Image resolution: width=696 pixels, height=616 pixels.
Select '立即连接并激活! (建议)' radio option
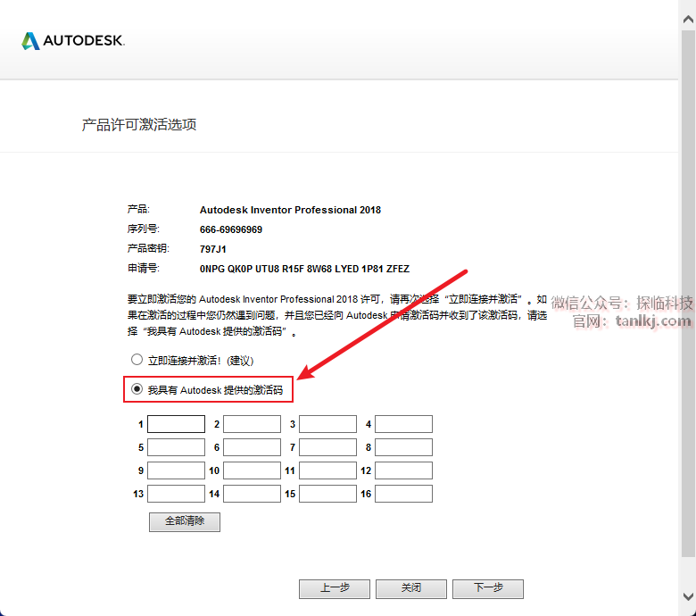click(137, 360)
